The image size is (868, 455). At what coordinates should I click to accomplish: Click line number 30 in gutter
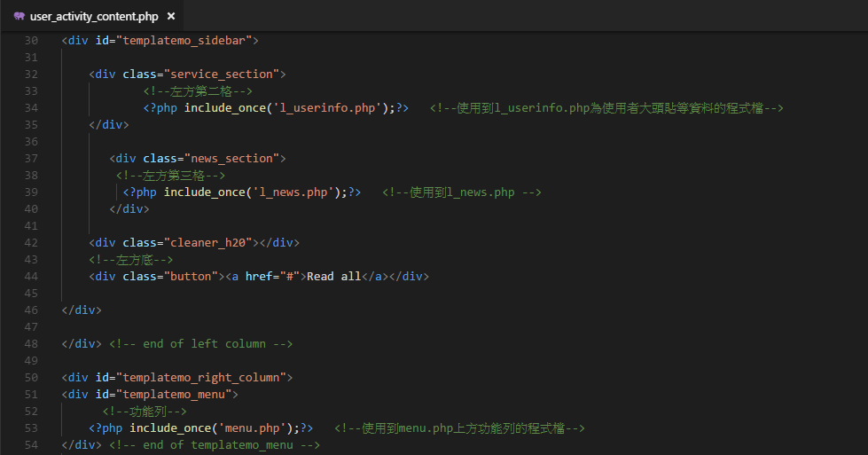pos(32,41)
